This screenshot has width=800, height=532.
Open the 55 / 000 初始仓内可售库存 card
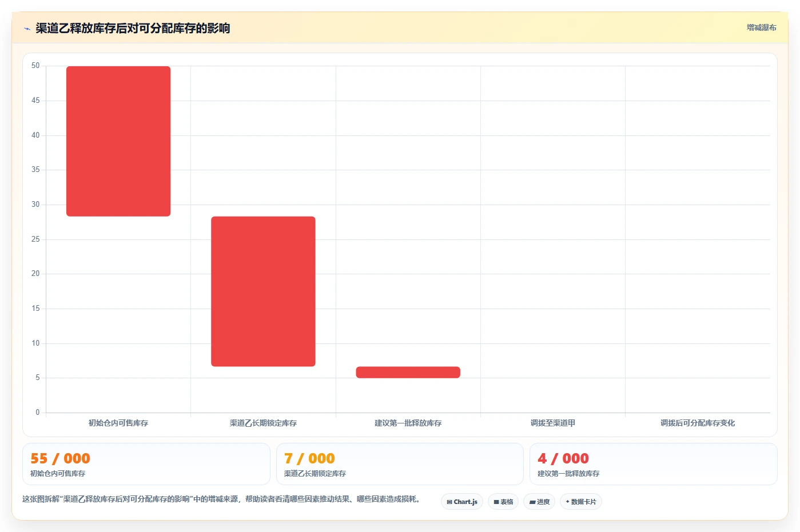coord(146,464)
